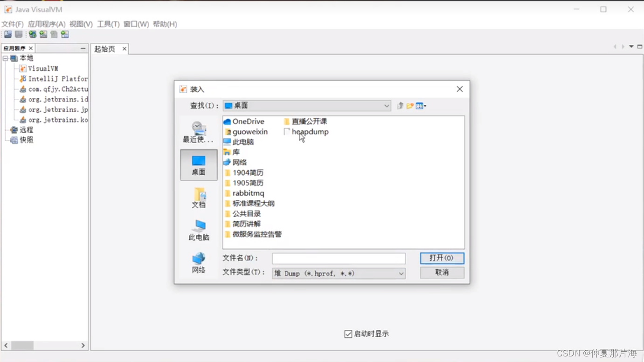
Task: Open the 应用程序(A) menu
Action: (47, 24)
